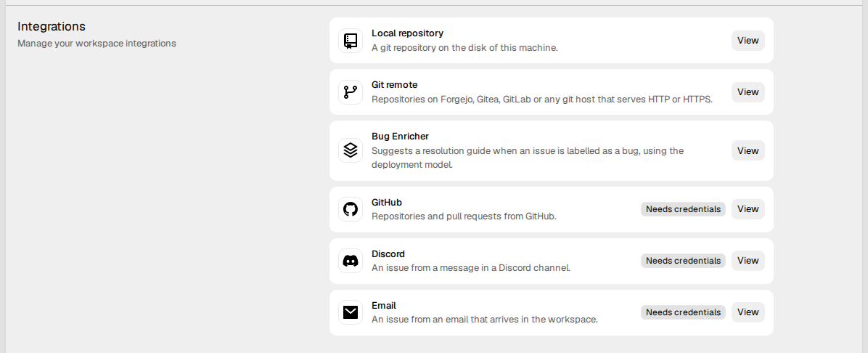868x353 pixels.
Task: Select the Discord title text
Action: click(388, 253)
